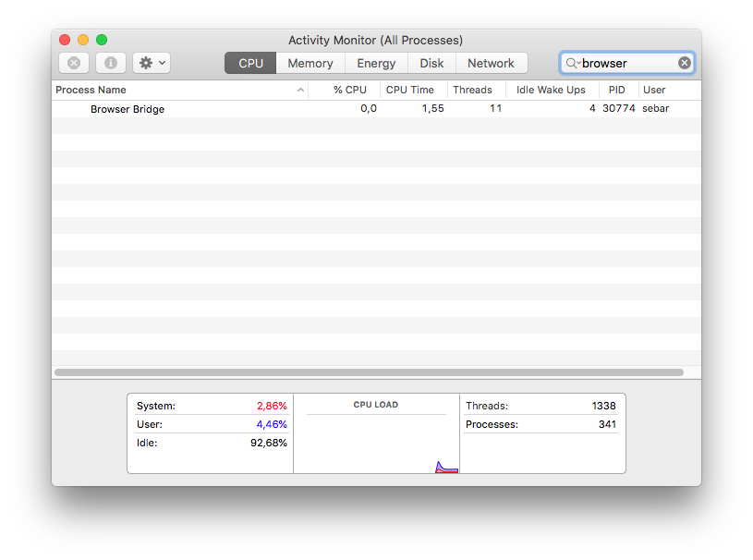Image resolution: width=753 pixels, height=560 pixels.
Task: Switch to the Memory tab
Action: click(310, 63)
